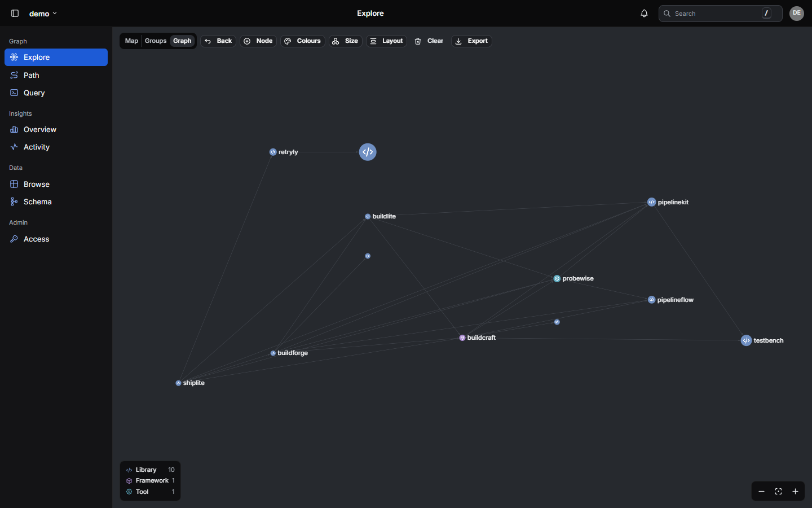Add a Node from toolbar
The height and width of the screenshot is (508, 812).
[258, 41]
